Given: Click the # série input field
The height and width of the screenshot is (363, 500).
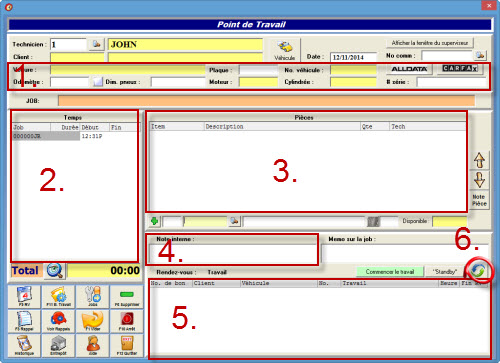Looking at the screenshot, I should pos(452,82).
